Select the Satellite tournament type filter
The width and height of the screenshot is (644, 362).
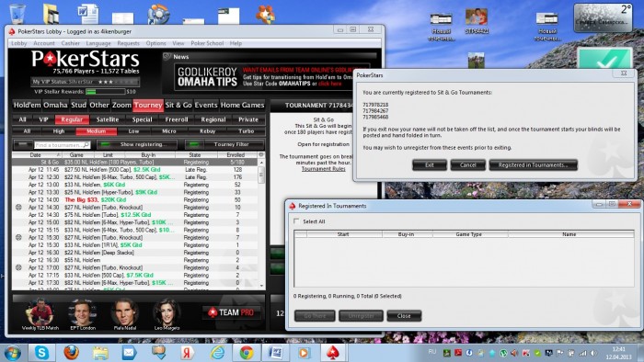[x=108, y=119]
